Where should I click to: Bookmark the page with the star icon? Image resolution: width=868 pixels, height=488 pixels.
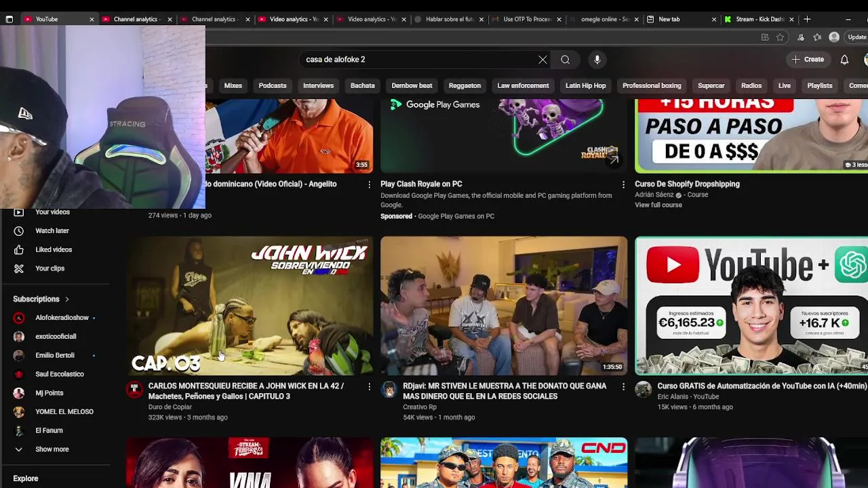(x=780, y=37)
